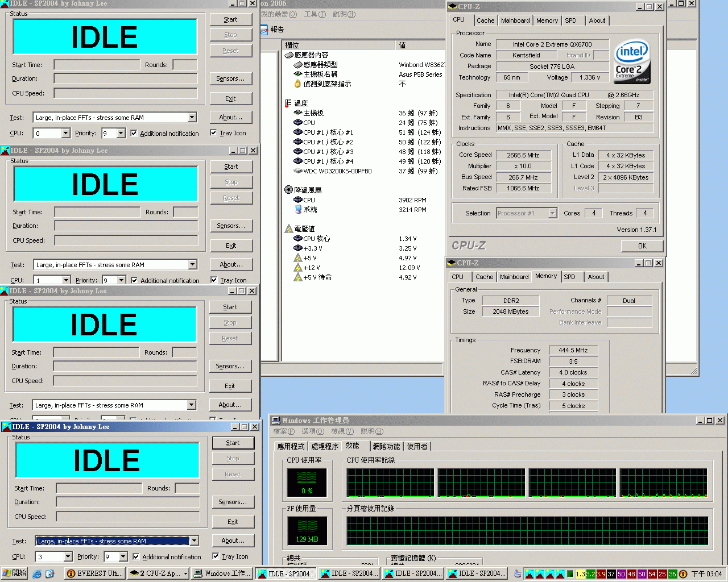Click the CPU #1 / 核心 #4 temperature icon

click(298, 161)
